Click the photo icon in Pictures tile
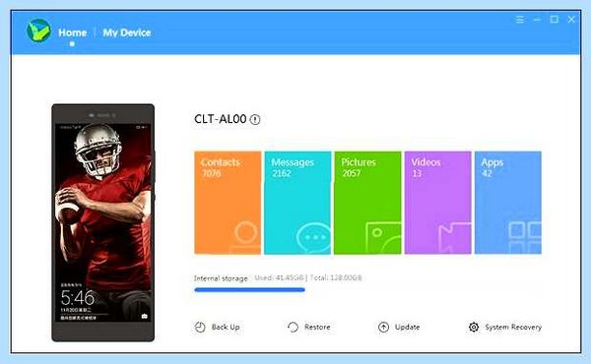The image size is (591, 364). tap(383, 237)
